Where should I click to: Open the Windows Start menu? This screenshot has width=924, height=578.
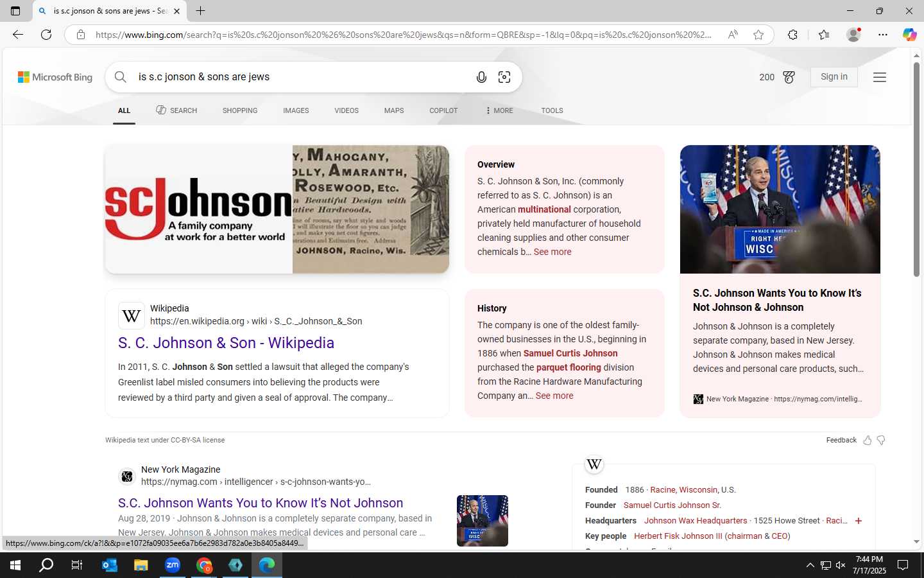tap(15, 565)
